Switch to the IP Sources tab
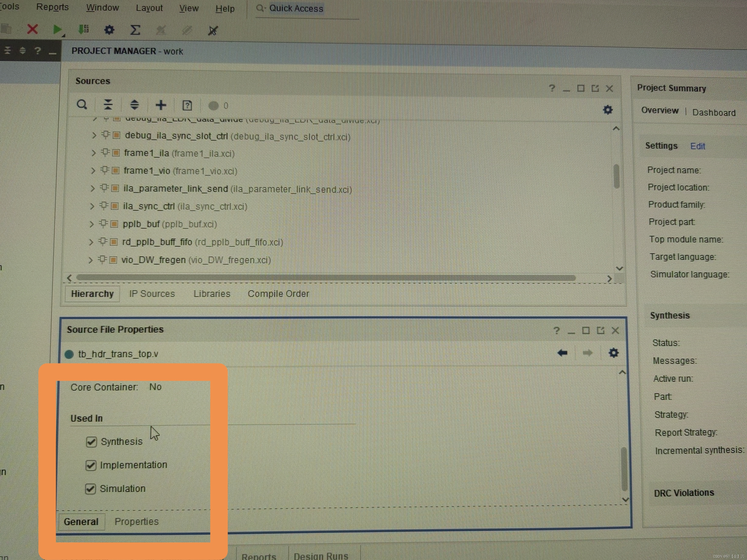This screenshot has width=747, height=560. 152,294
